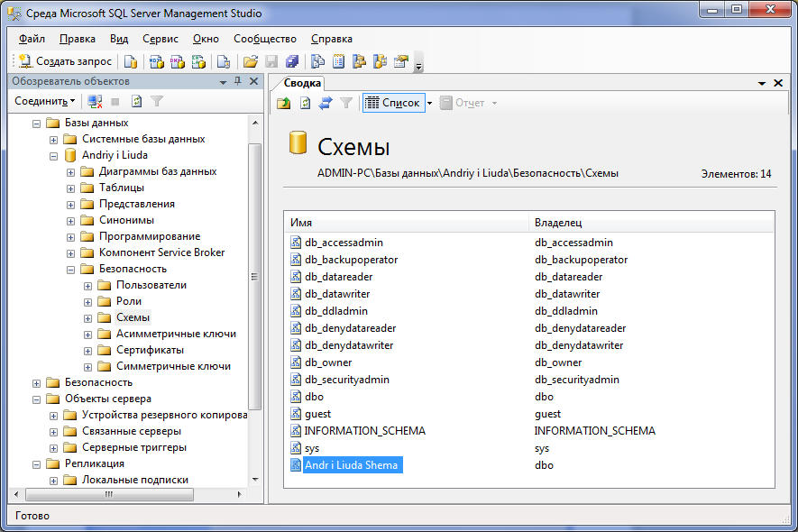Image resolution: width=798 pixels, height=532 pixels.
Task: Collapse the Базы данных node
Action: coord(37,124)
